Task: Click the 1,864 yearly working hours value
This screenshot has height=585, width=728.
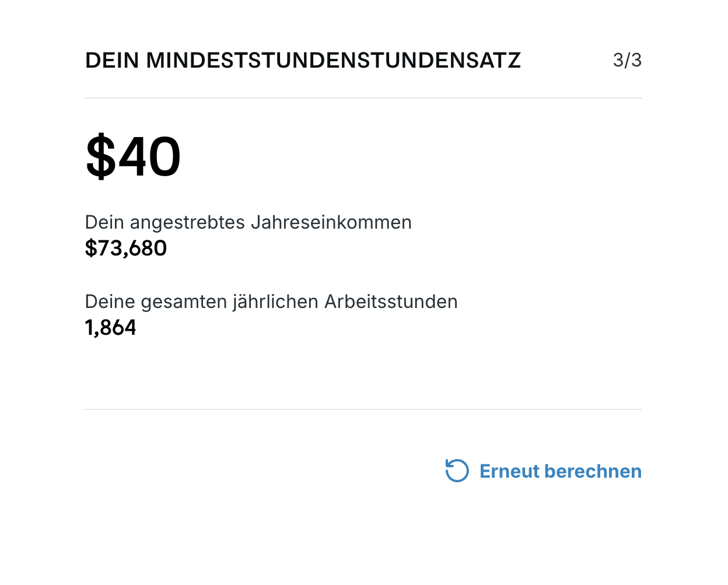Action: pyautogui.click(x=111, y=327)
